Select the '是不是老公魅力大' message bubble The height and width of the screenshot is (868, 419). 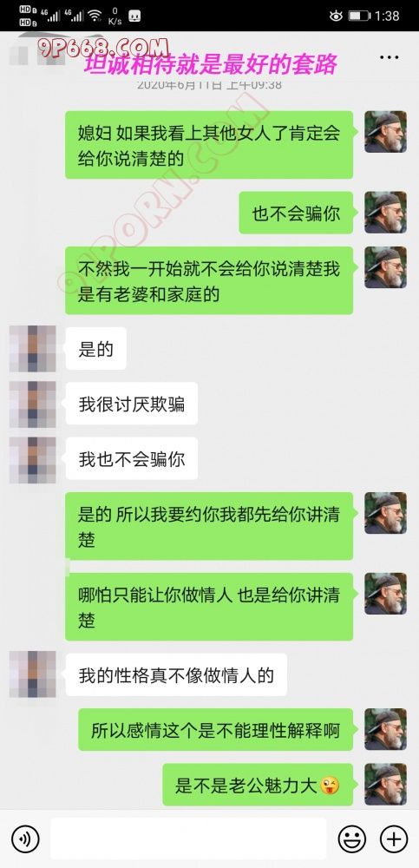click(x=258, y=785)
